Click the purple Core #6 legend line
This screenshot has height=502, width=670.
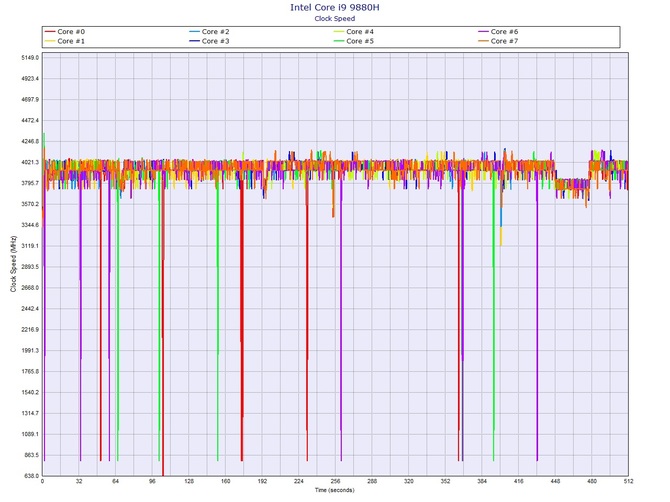pos(483,32)
